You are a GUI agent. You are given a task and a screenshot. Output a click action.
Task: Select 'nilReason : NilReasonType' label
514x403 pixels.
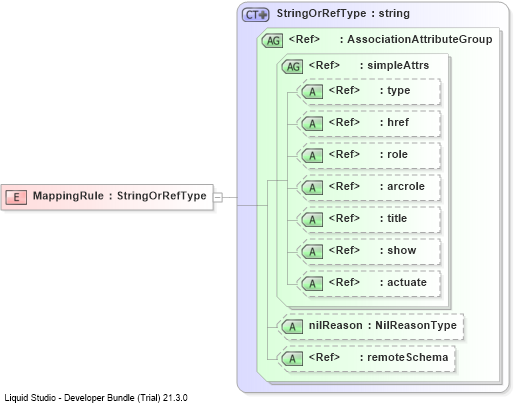click(x=383, y=325)
